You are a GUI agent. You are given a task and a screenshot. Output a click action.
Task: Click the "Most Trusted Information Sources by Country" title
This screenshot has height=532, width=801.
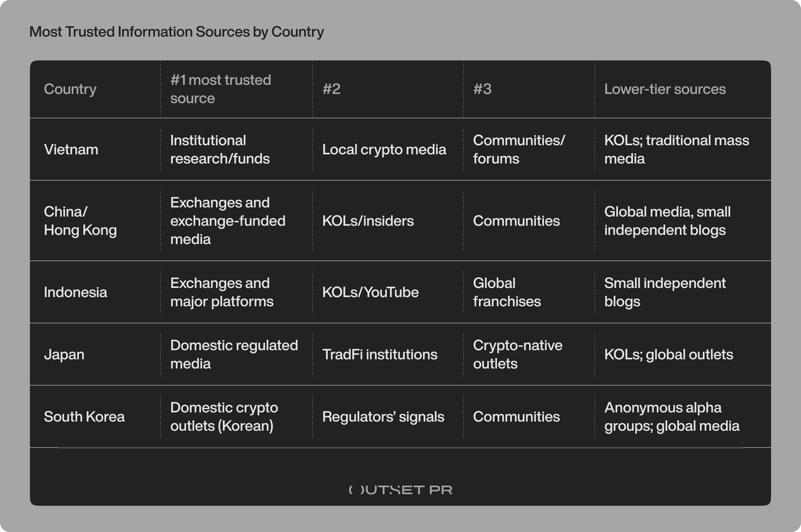[176, 32]
